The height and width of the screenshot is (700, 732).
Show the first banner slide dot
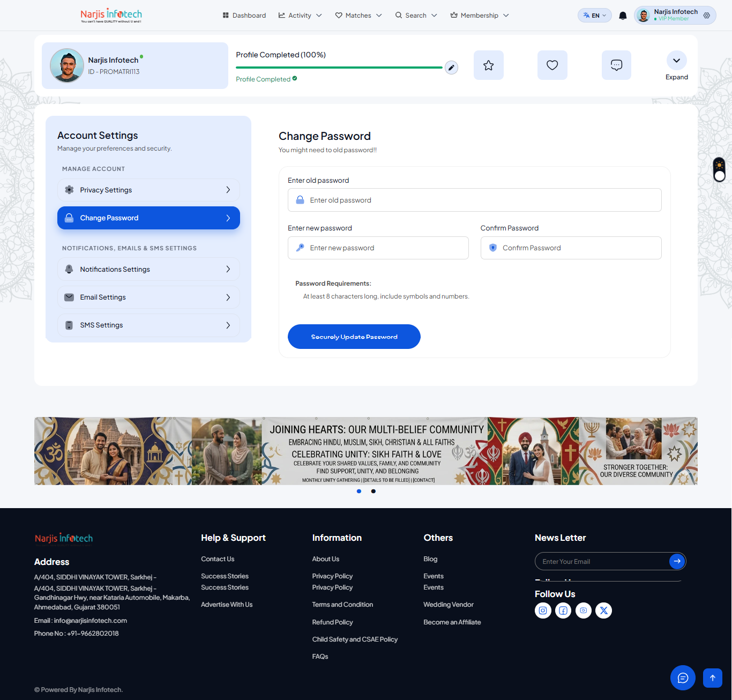point(359,491)
